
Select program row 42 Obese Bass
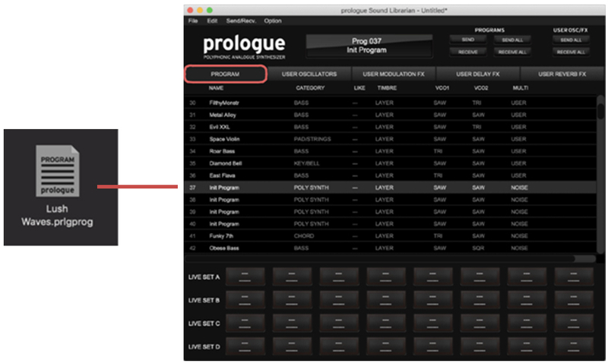pyautogui.click(x=391, y=248)
